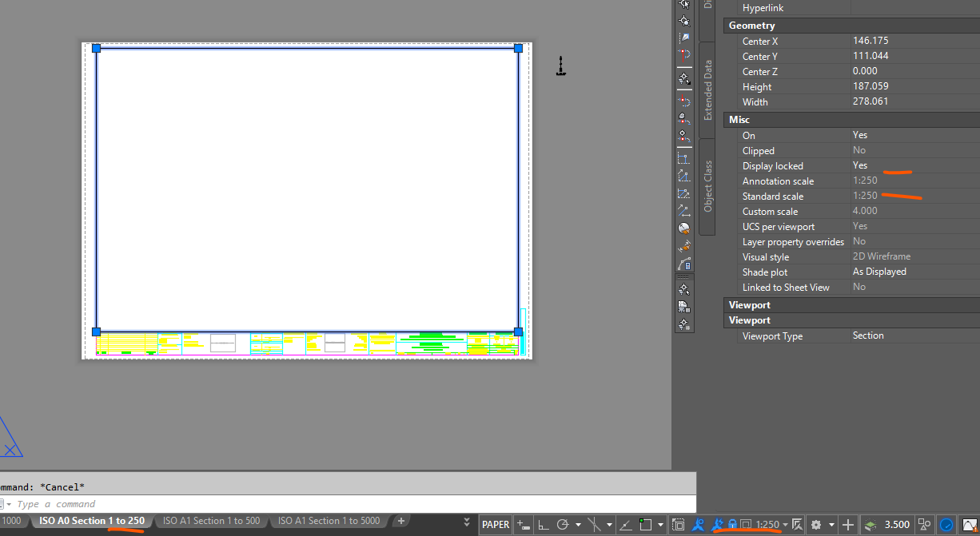Click the PAPER button to enter model space
The width and height of the screenshot is (980, 536).
pyautogui.click(x=495, y=525)
